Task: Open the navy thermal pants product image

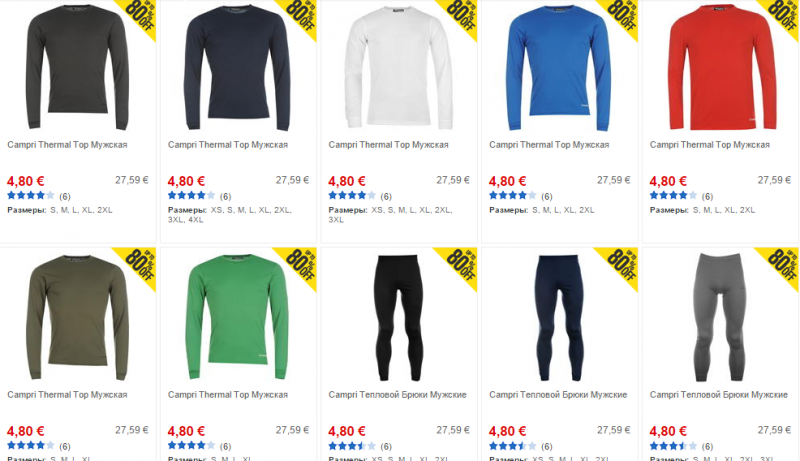Action: pos(559,318)
